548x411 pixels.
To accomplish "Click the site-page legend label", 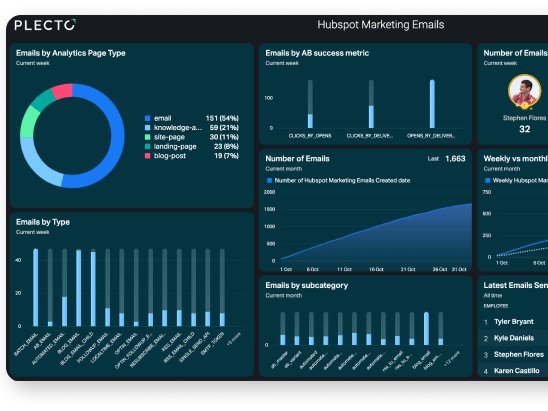I will click(x=169, y=137).
